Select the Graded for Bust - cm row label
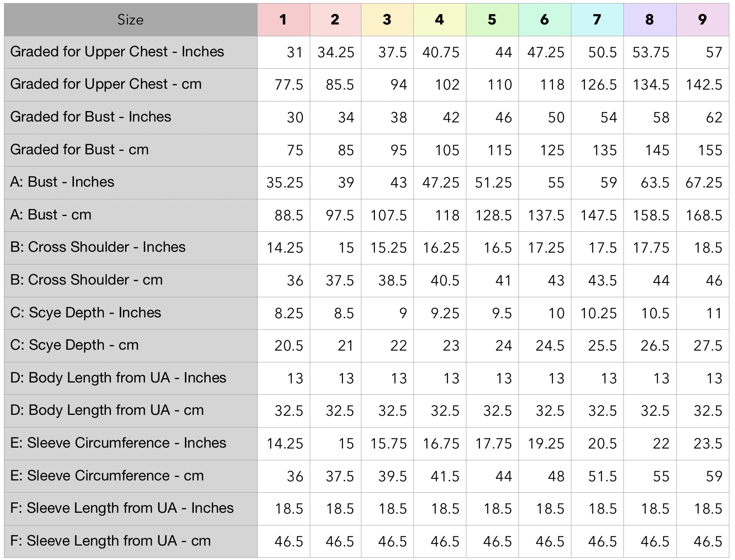This screenshot has height=560, width=735. [x=79, y=150]
